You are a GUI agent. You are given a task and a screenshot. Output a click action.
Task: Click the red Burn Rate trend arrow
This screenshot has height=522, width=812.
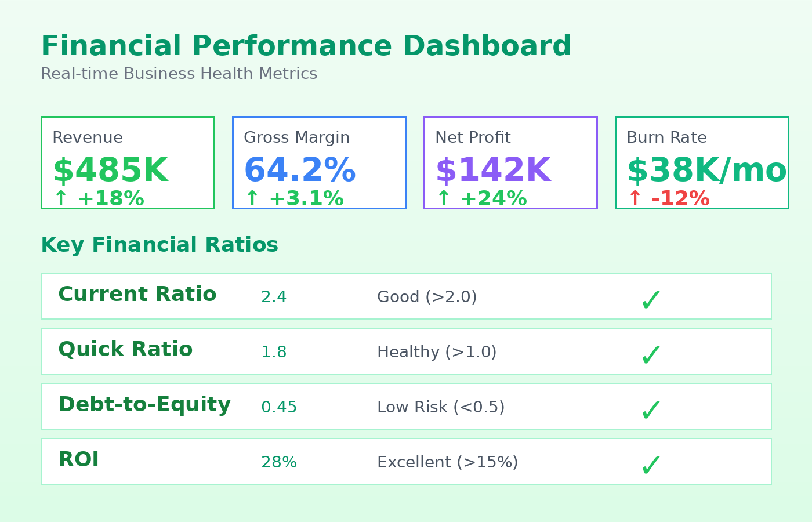[x=635, y=199]
